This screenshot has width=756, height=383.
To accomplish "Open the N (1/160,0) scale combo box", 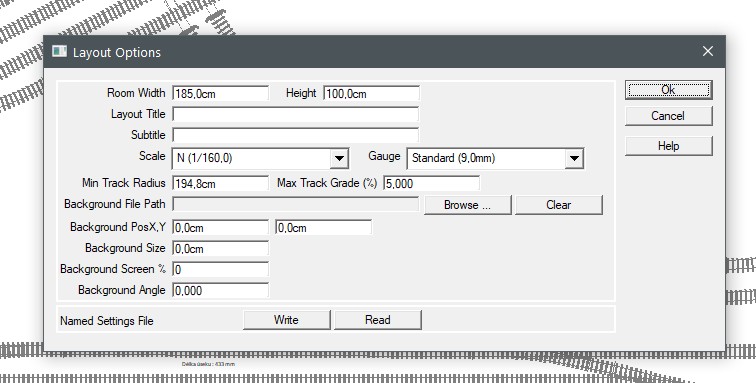I will click(x=260, y=159).
